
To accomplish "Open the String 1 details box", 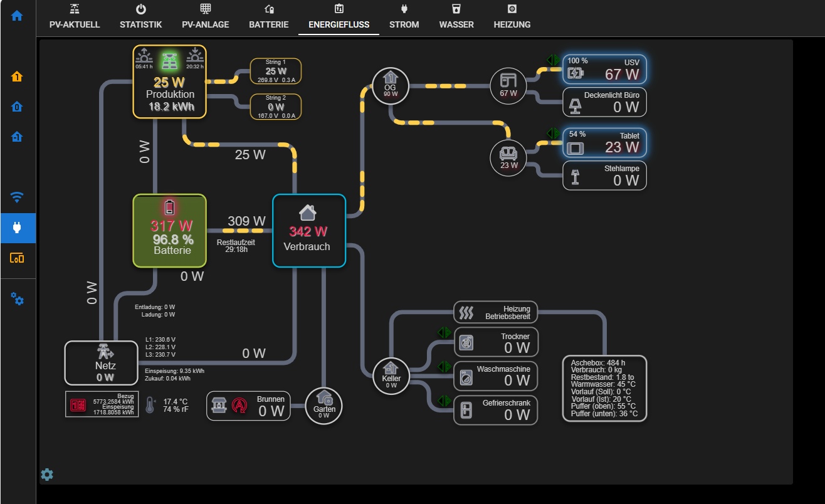I will click(276, 71).
